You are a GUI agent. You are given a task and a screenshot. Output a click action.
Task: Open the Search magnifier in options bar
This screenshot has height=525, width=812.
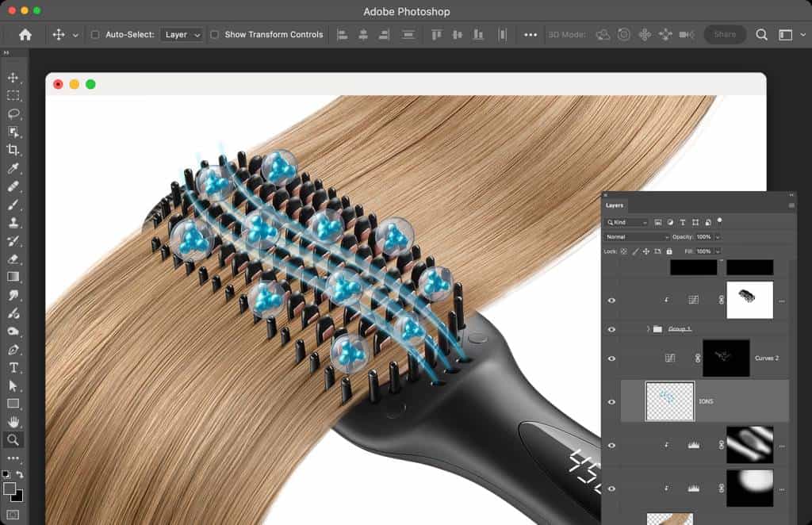point(761,35)
